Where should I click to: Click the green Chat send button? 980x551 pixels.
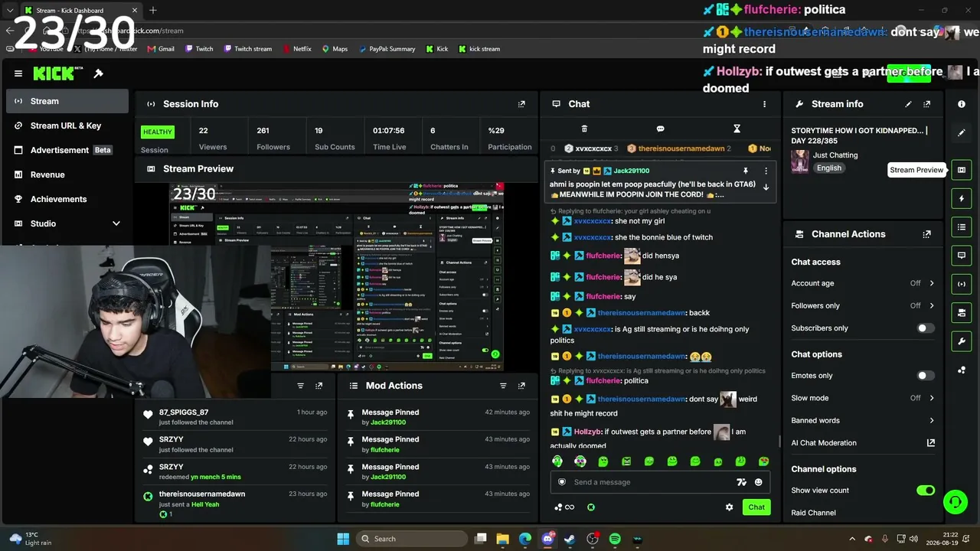756,507
